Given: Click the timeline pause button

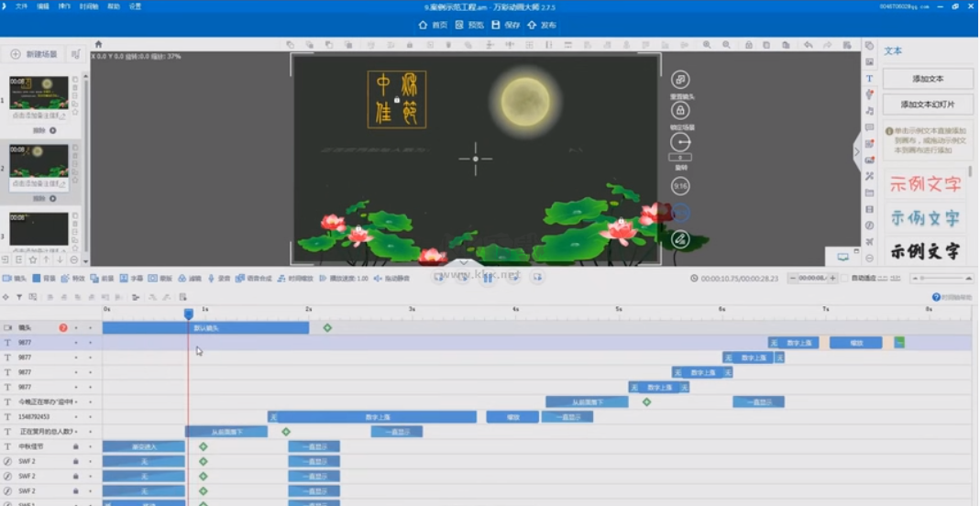Looking at the screenshot, I should (488, 278).
